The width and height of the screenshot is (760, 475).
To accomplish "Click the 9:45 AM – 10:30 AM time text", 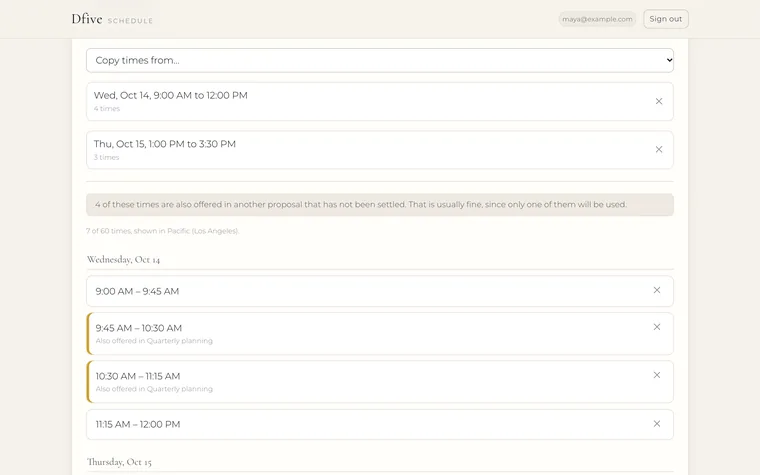I will click(x=139, y=328).
